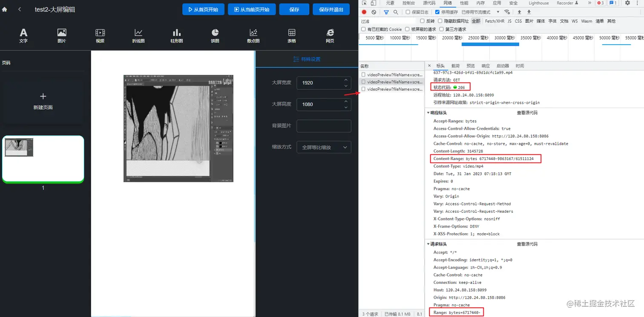The image size is (644, 317).
Task: Click the 保存 button
Action: (294, 9)
